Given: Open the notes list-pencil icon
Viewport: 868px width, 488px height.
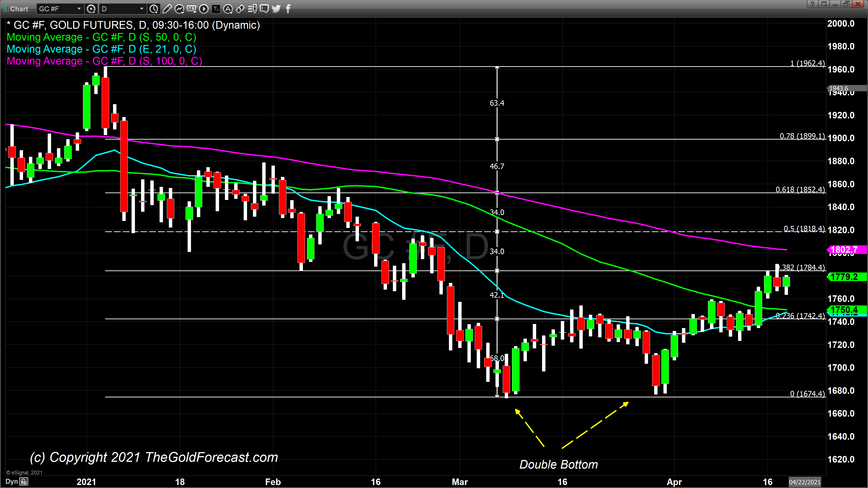Looking at the screenshot, I should [252, 9].
